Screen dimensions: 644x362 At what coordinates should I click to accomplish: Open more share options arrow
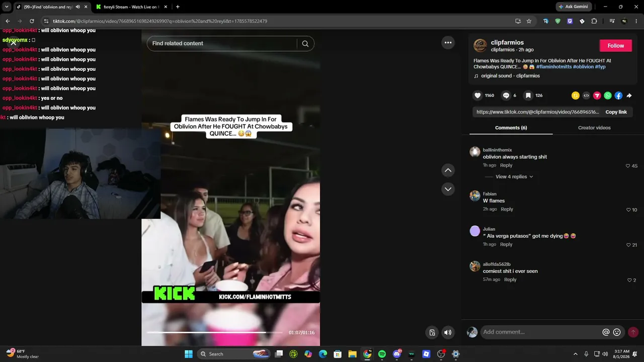click(x=629, y=96)
